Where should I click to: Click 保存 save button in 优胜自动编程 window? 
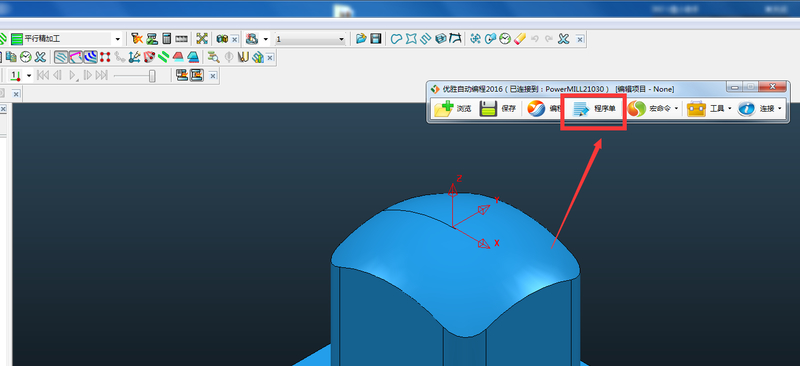[x=498, y=108]
